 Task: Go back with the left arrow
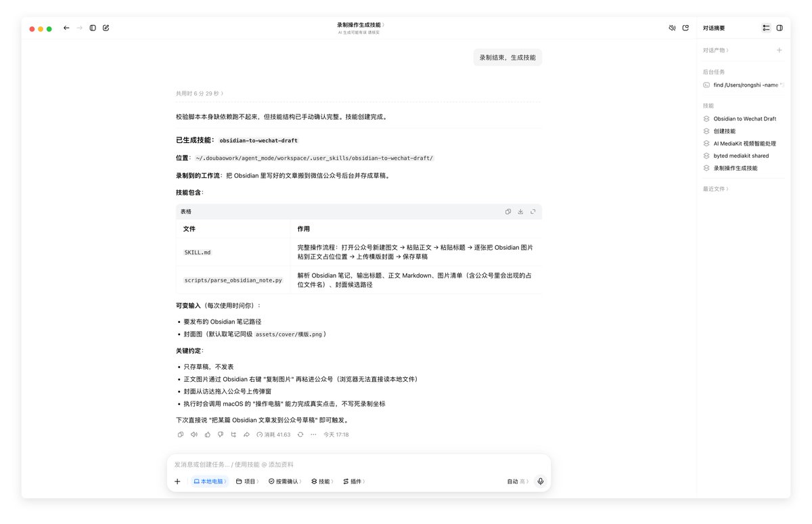[66, 28]
